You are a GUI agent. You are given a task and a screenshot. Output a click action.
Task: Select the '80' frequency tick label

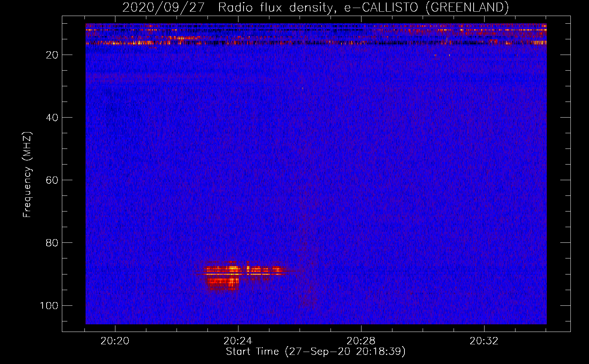52,243
